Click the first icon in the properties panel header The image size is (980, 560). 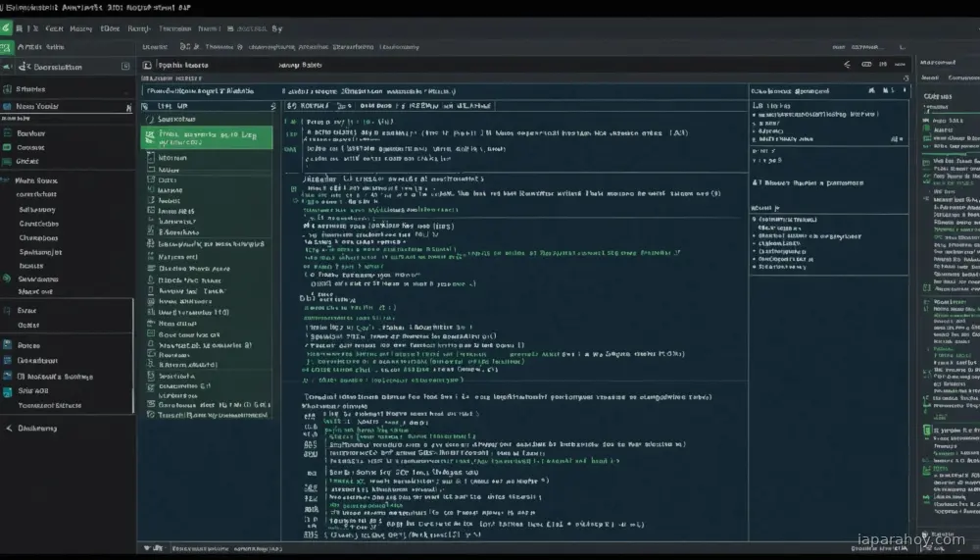(872, 91)
